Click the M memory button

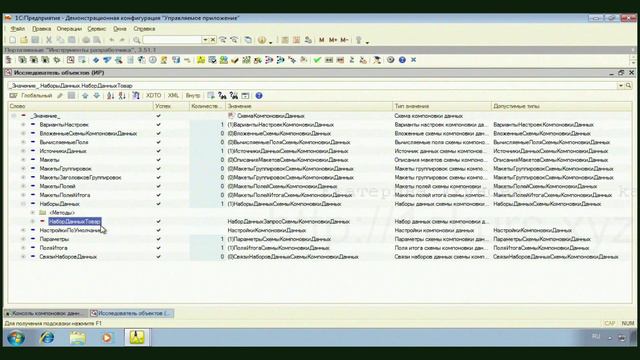click(x=322, y=40)
